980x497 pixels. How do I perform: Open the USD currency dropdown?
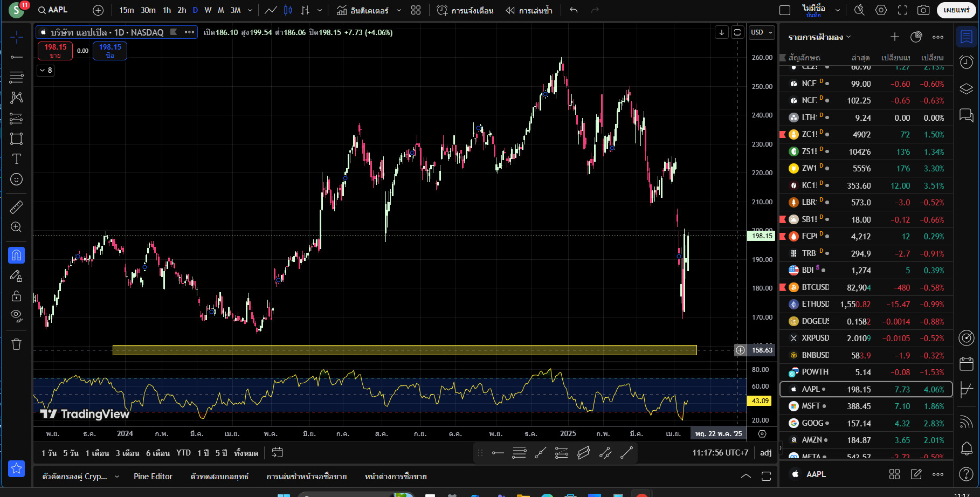[x=762, y=32]
